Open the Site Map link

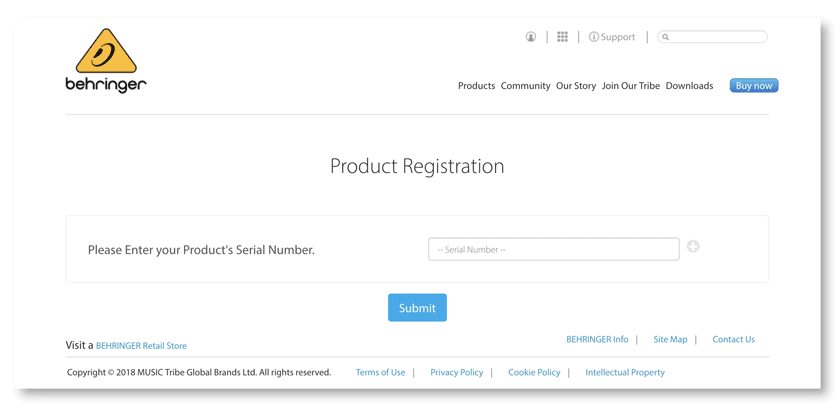tap(670, 339)
